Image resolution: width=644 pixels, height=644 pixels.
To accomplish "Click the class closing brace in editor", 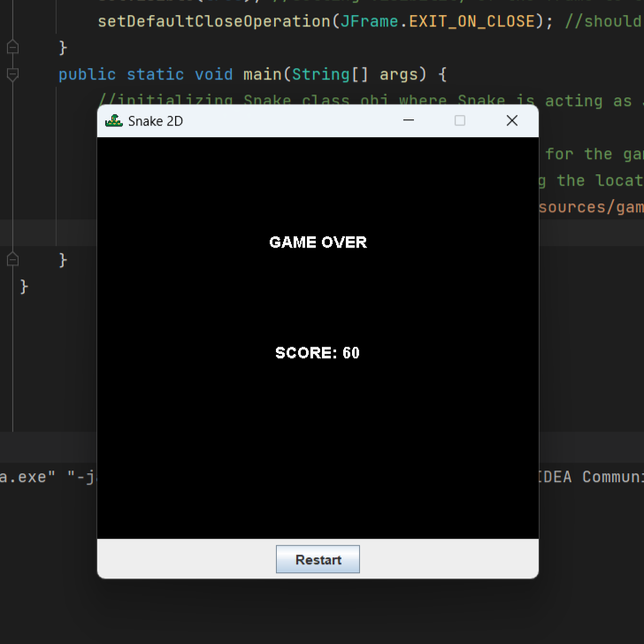I will click(x=24, y=287).
